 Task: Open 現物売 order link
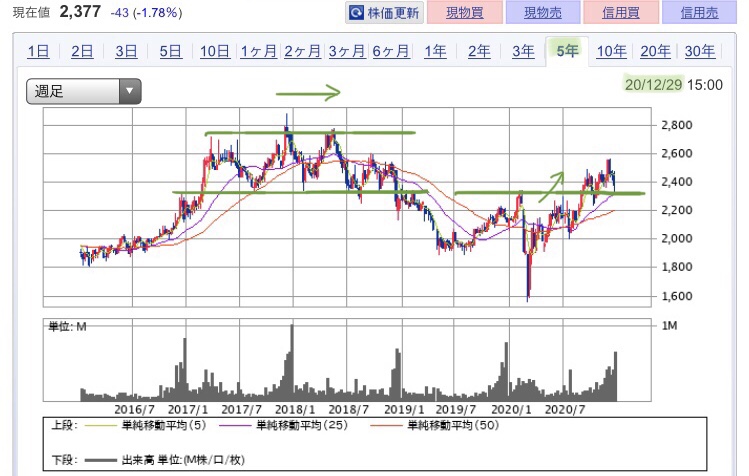543,12
